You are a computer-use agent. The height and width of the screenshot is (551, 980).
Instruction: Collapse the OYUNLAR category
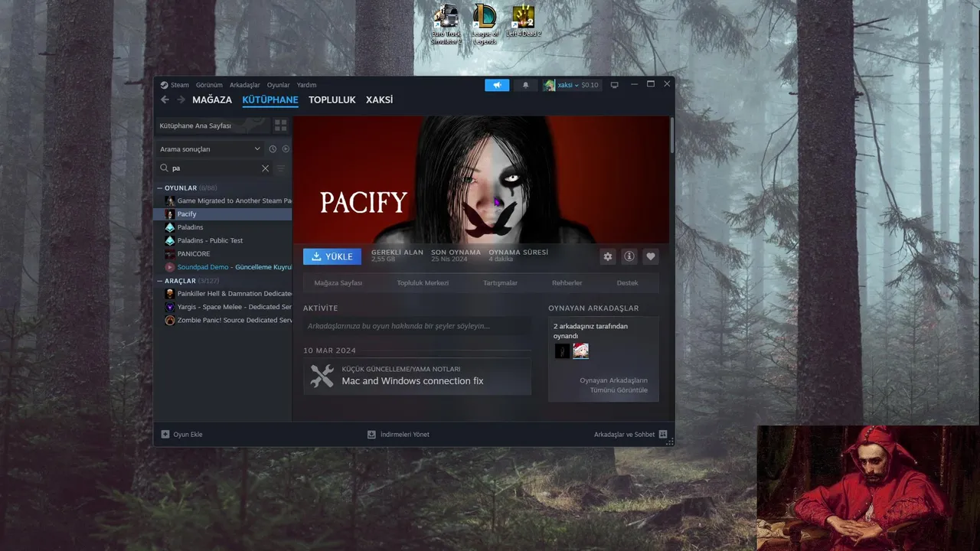[x=160, y=188]
